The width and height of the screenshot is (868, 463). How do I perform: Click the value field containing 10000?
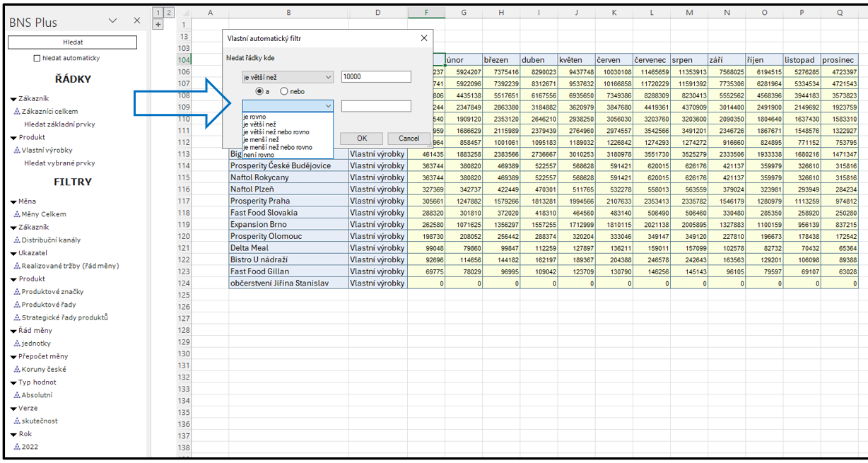376,77
